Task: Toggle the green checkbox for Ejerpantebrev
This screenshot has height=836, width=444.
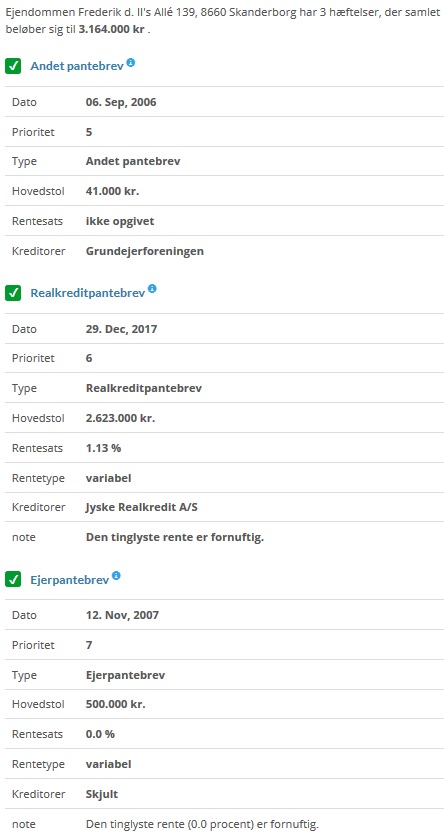Action: pos(13,580)
